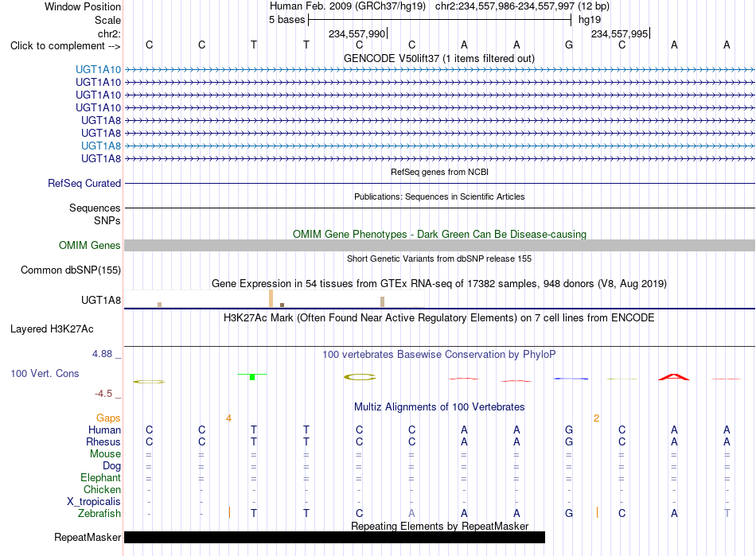Open the RepeatMasker track label
The image size is (756, 556).
(88, 537)
